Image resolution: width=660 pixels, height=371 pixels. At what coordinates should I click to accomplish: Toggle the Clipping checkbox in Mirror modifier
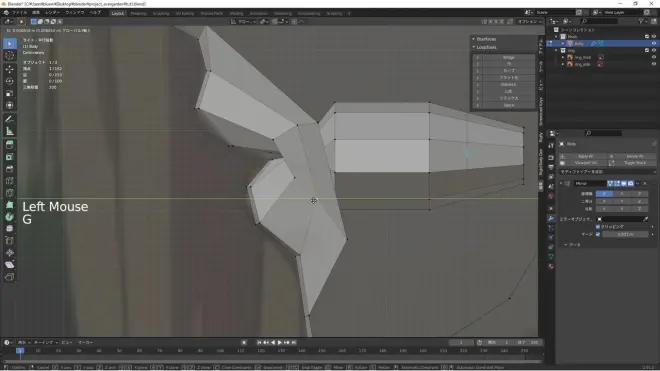point(598,227)
